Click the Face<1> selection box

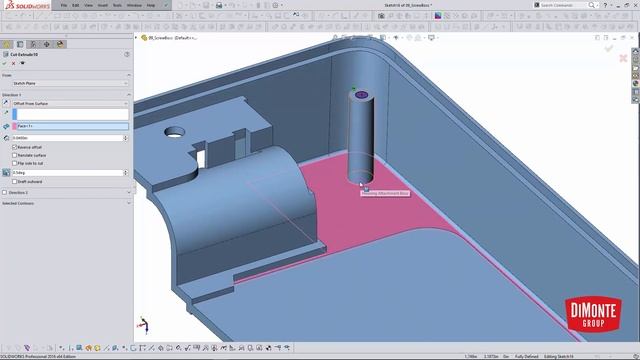click(70, 126)
